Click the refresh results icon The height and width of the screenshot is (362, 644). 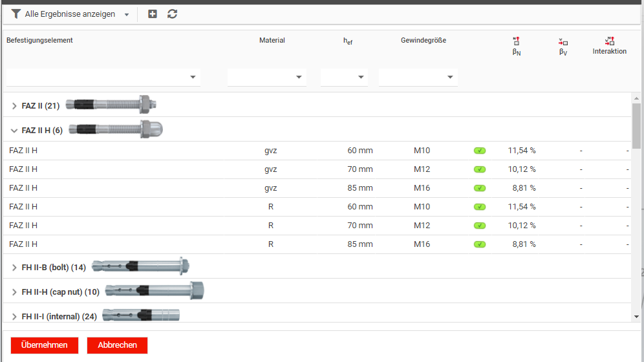[173, 14]
